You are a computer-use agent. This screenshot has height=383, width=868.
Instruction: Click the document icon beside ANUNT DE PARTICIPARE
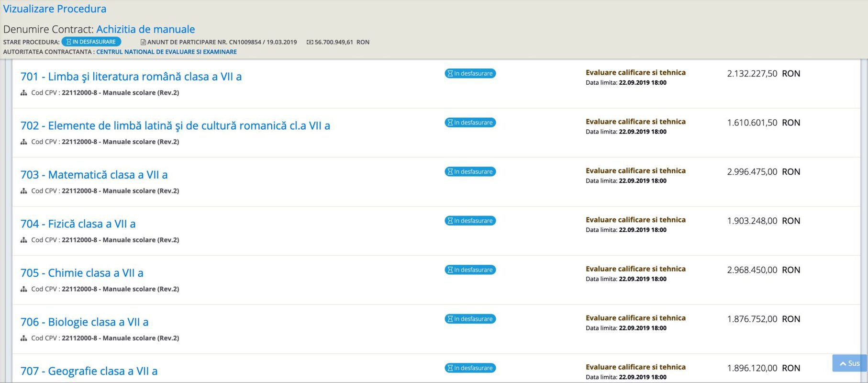pyautogui.click(x=143, y=42)
